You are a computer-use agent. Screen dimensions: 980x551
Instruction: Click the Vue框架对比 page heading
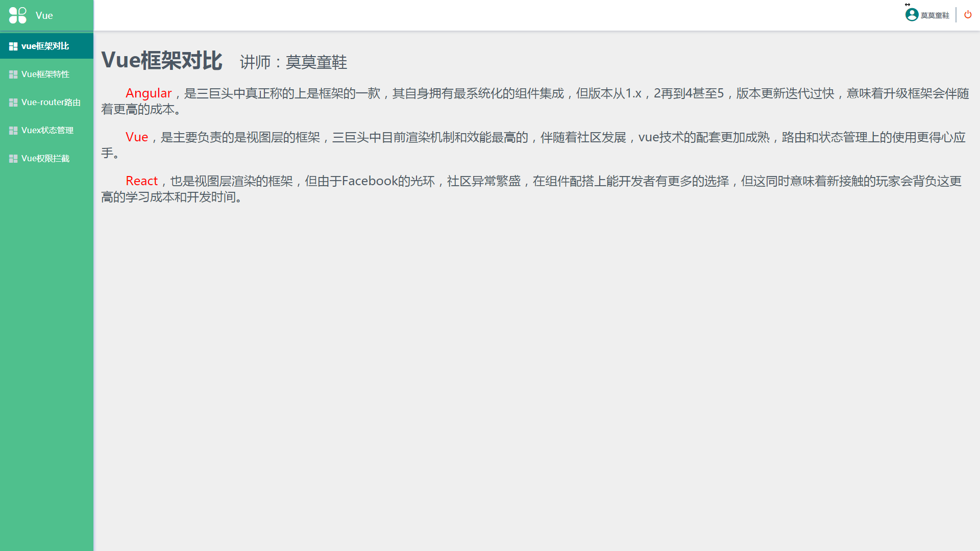(162, 61)
